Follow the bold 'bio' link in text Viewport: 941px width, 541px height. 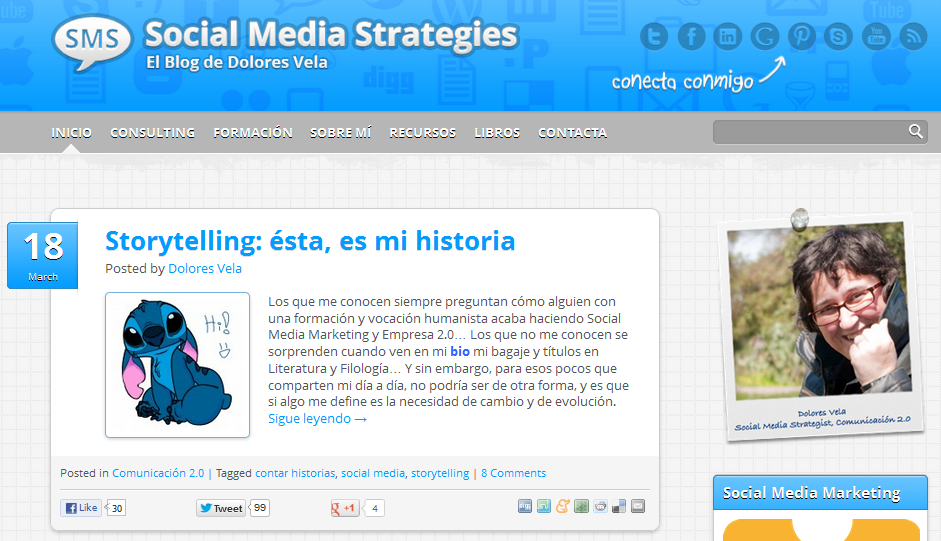[460, 351]
